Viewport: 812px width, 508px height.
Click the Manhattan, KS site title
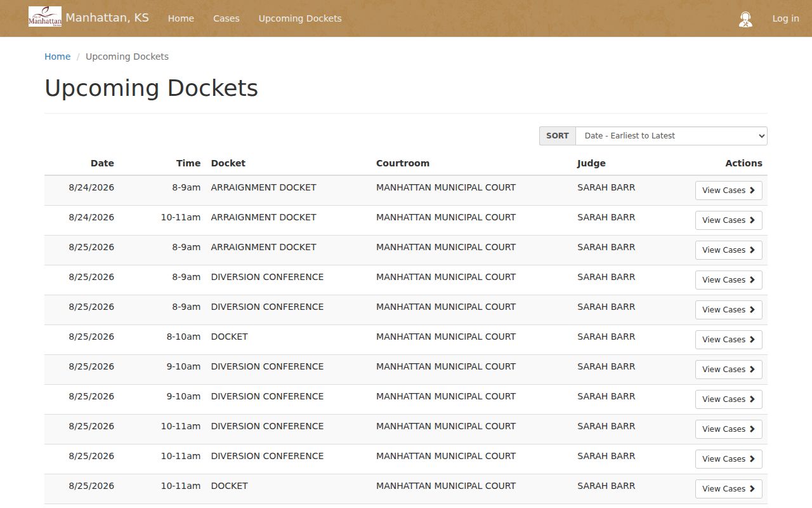pos(107,17)
